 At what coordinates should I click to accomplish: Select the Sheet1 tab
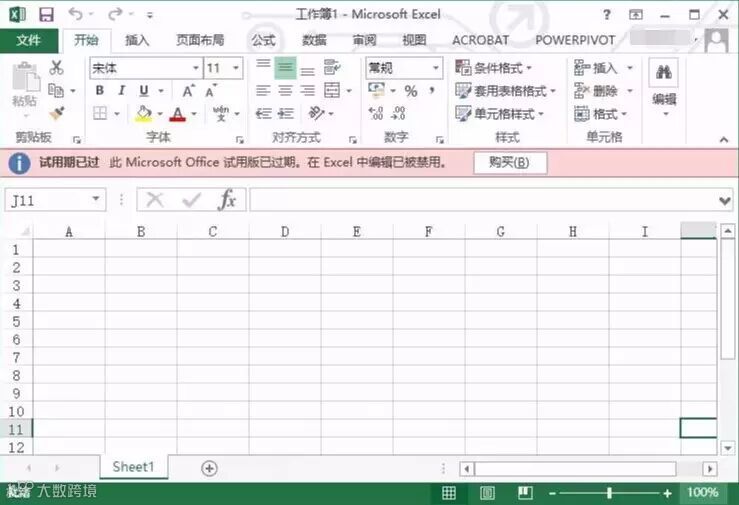133,467
